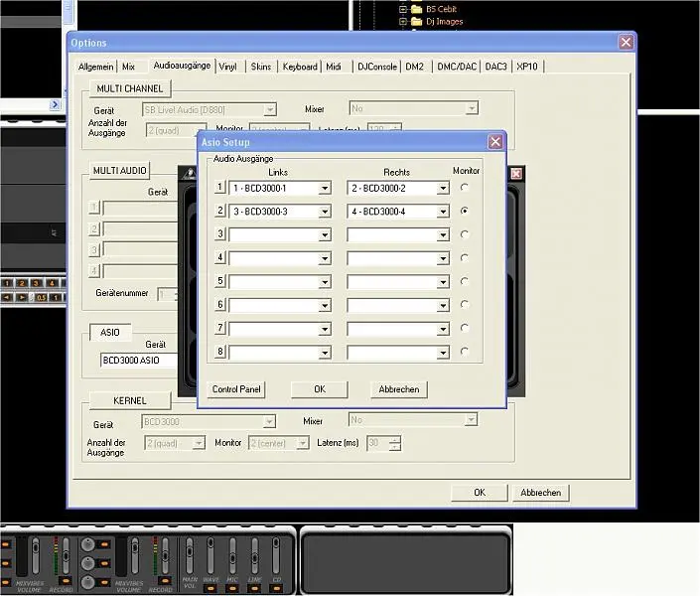Image resolution: width=700 pixels, height=596 pixels.
Task: Click the Control Panel button
Action: point(237,389)
